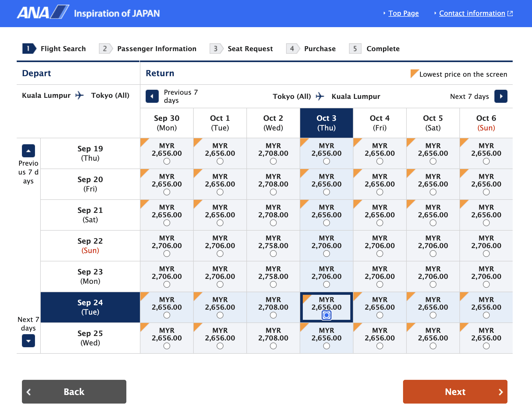532x420 pixels.
Task: Select Sep 25 depart, Oct 6 return fare
Action: (x=486, y=346)
